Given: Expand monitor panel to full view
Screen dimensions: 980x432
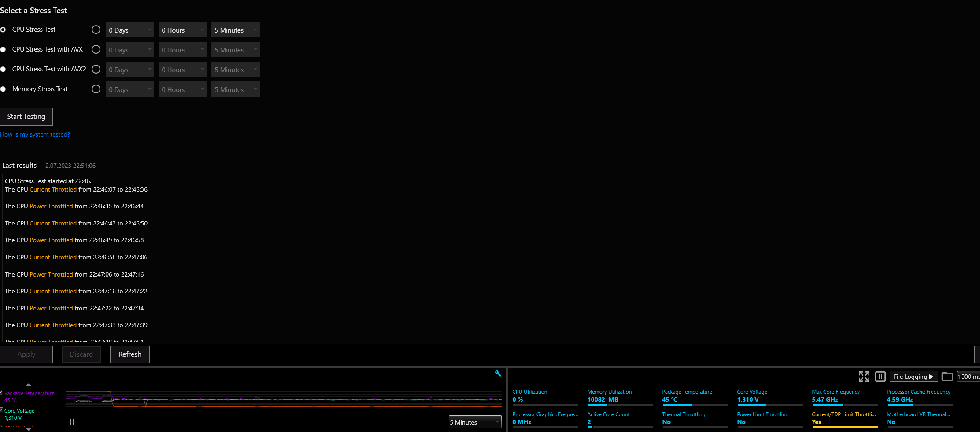Looking at the screenshot, I should click(x=864, y=377).
